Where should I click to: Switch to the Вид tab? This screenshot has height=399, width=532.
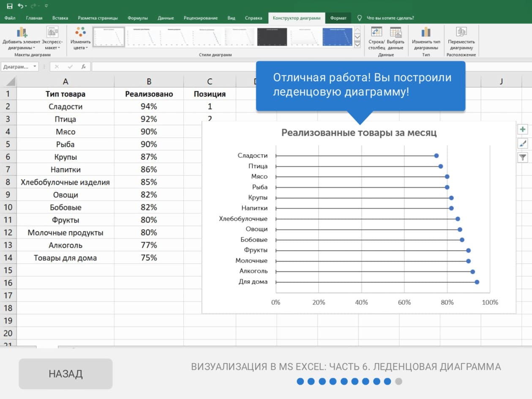pos(231,18)
